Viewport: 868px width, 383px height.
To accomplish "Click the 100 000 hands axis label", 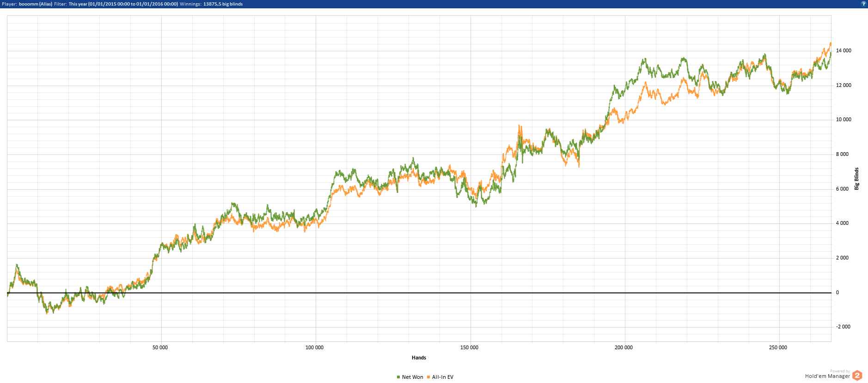I will click(315, 347).
